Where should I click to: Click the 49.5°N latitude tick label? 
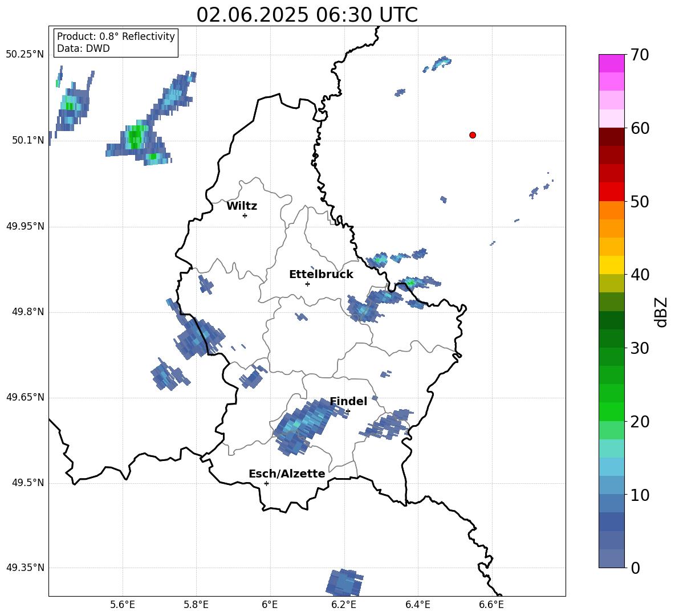(x=28, y=483)
